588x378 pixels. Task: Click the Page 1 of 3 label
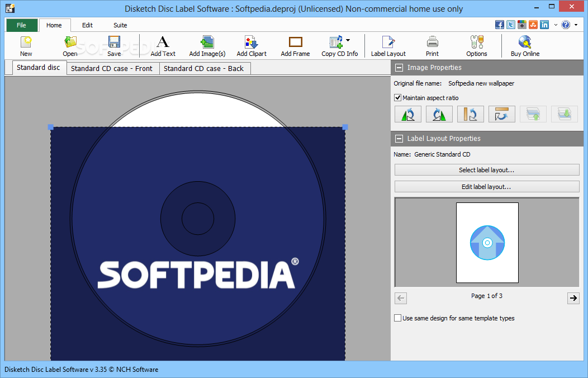coord(487,296)
